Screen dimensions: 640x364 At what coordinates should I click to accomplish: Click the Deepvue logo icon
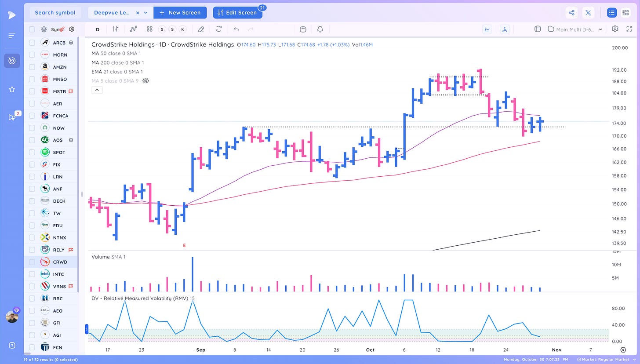[x=12, y=15]
